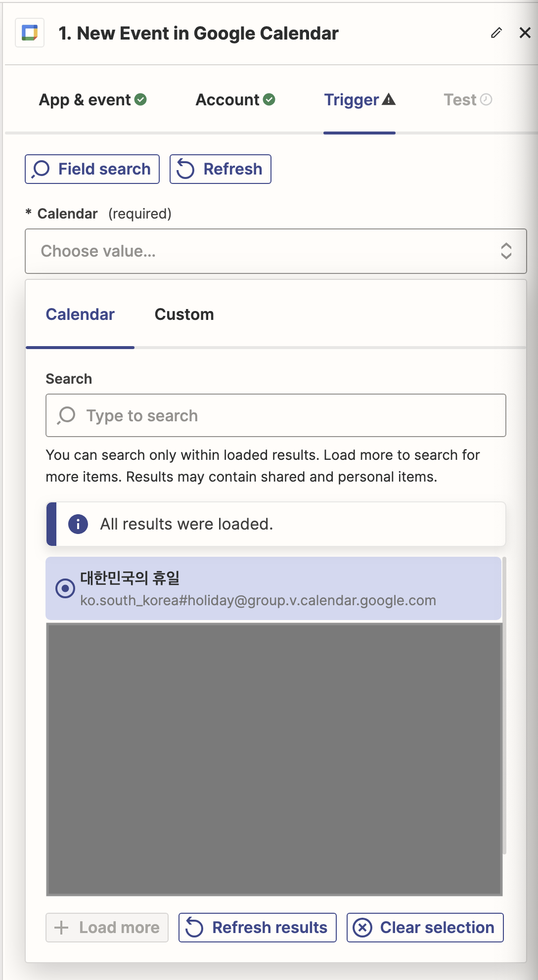Click ko.south_korea#holiday calendar address text
The width and height of the screenshot is (538, 980).
(258, 600)
